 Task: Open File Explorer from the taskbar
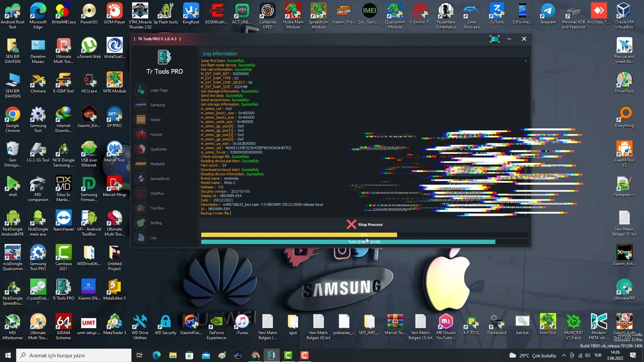173,355
